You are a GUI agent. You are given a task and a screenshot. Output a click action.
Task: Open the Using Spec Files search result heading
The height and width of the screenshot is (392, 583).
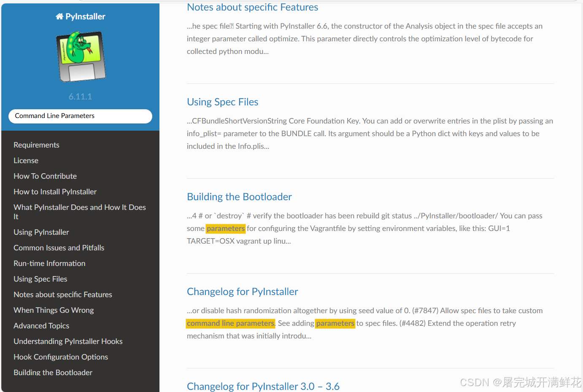pyautogui.click(x=222, y=102)
